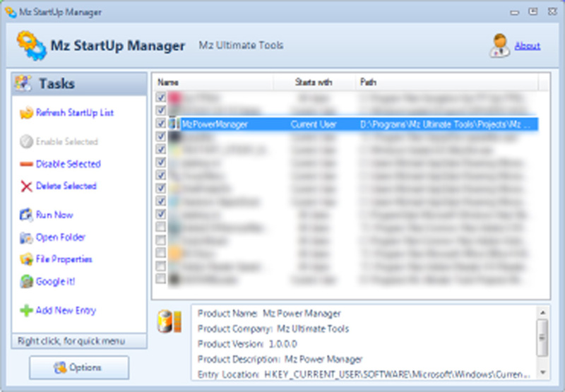Open the Options button
Viewport: 565px width, 392px height.
(79, 367)
